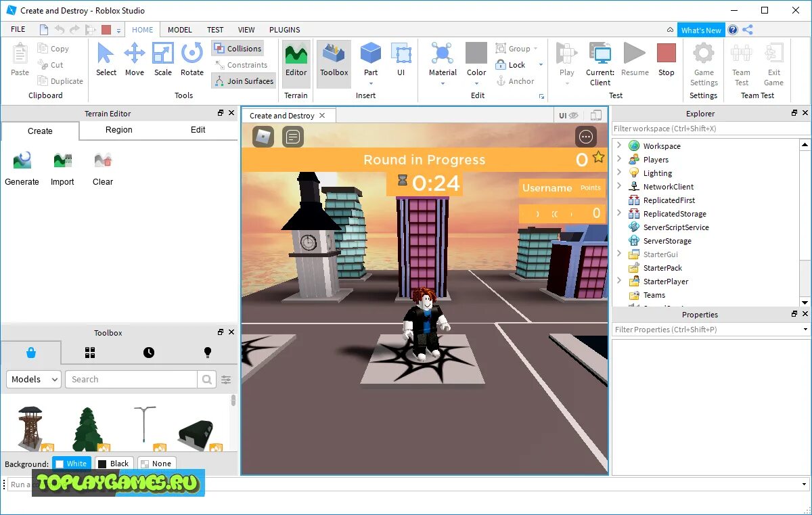
Task: Open Toolbox marketplace tab
Action: 31,353
